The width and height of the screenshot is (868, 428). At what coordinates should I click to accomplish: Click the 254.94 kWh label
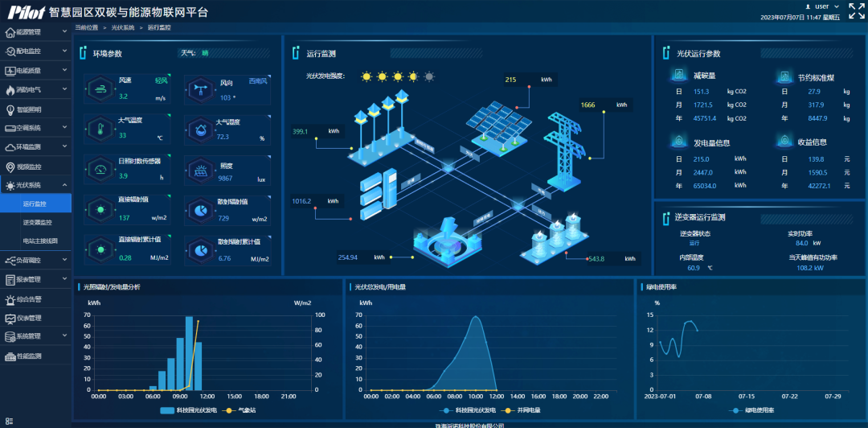tap(363, 257)
